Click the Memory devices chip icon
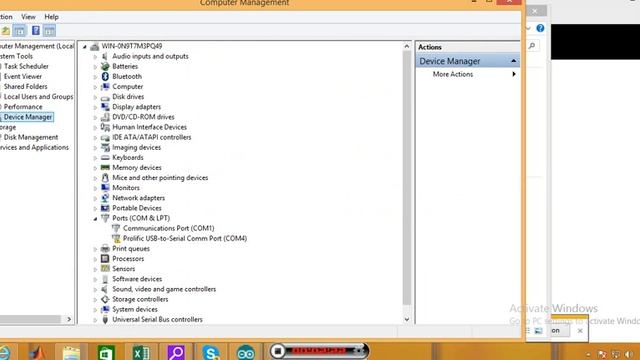The image size is (640, 360). click(105, 167)
